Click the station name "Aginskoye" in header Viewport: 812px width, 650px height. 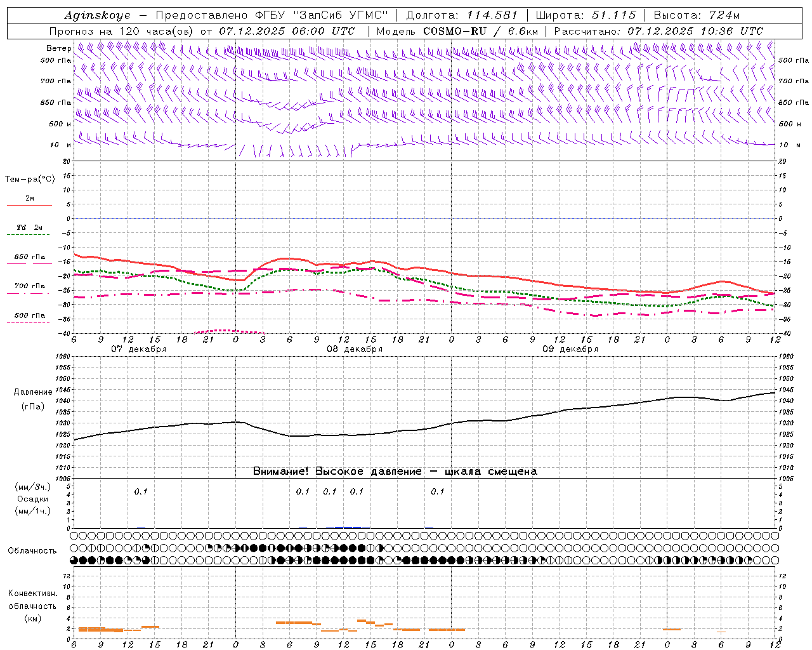point(97,15)
